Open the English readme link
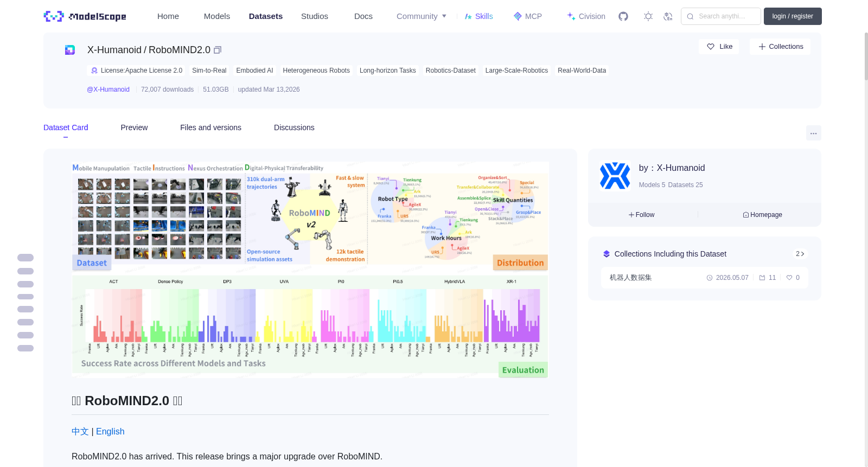868x467 pixels. (x=110, y=432)
